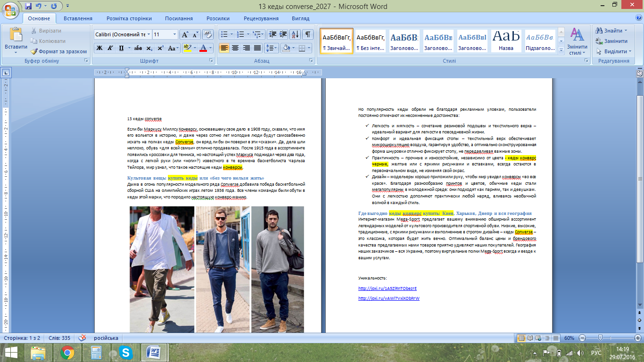The width and height of the screenshot is (644, 362).
Task: Switch to the Вставлення tab
Action: click(x=77, y=18)
